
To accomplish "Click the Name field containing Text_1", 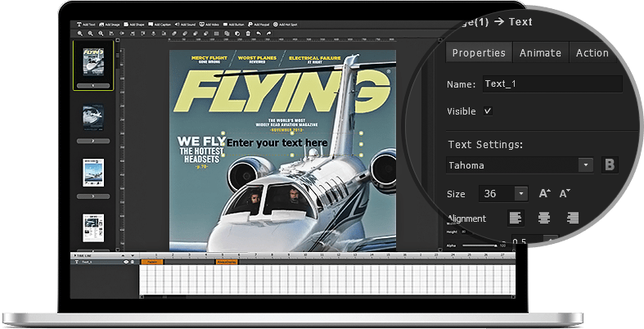I will pyautogui.click(x=552, y=83).
